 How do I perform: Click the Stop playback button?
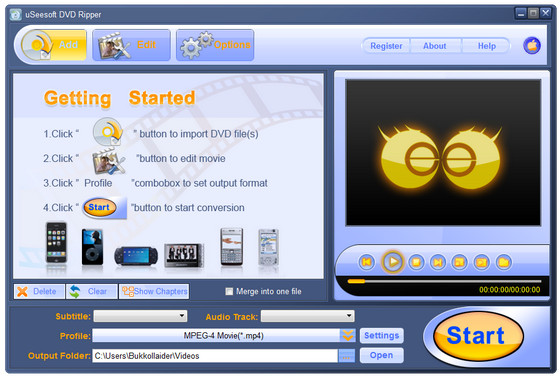(416, 262)
